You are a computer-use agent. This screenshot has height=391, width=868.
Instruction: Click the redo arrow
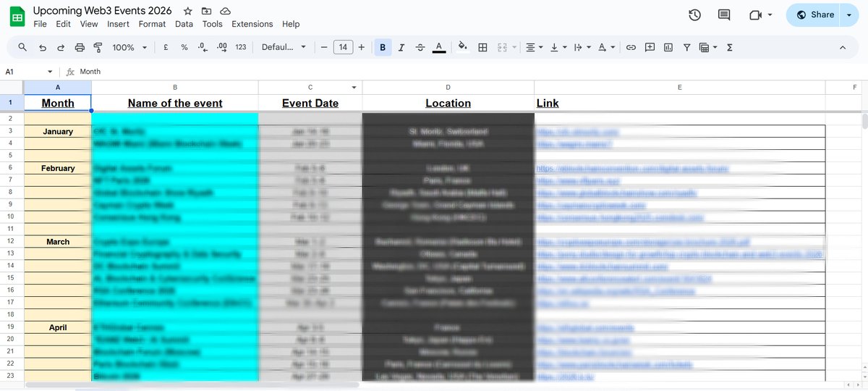(61, 47)
